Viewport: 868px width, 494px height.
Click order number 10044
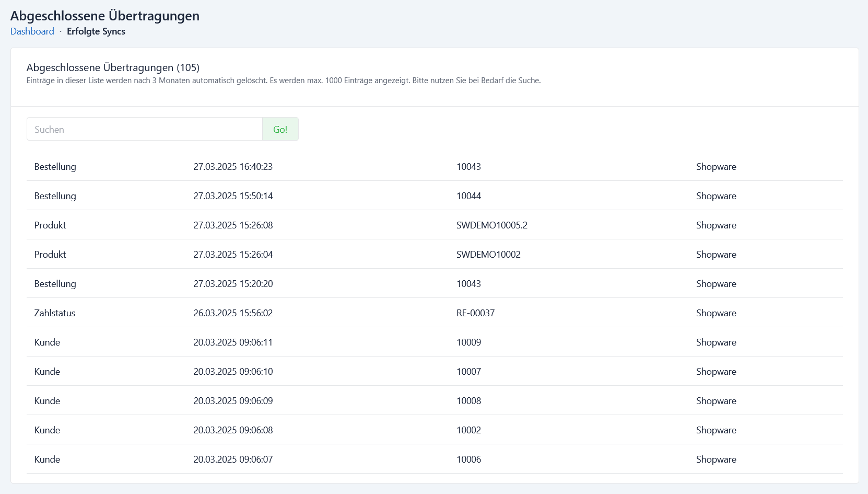click(x=468, y=196)
